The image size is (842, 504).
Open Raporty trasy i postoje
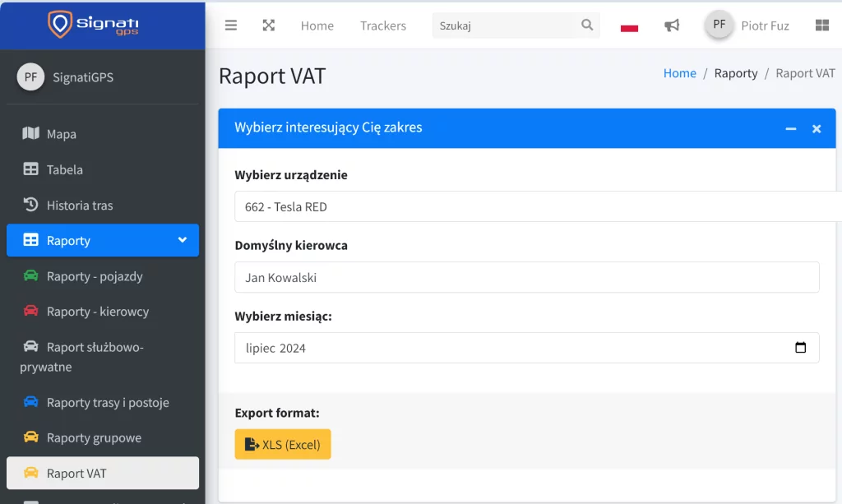point(103,402)
